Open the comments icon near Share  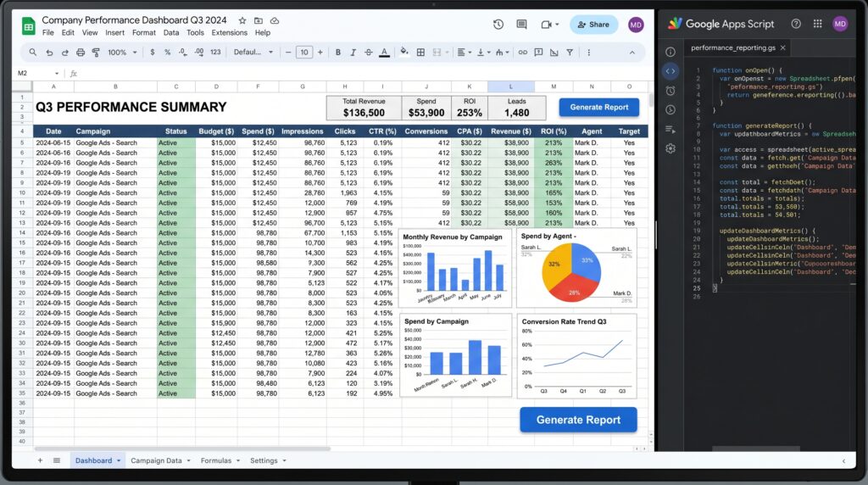pos(521,25)
